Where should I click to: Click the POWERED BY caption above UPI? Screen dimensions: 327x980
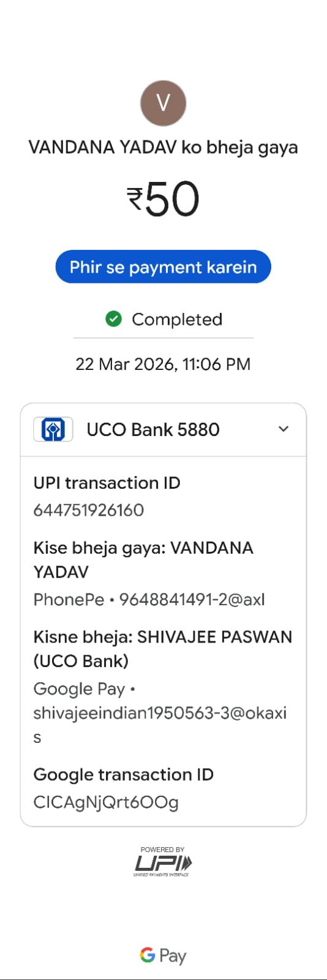tap(162, 850)
